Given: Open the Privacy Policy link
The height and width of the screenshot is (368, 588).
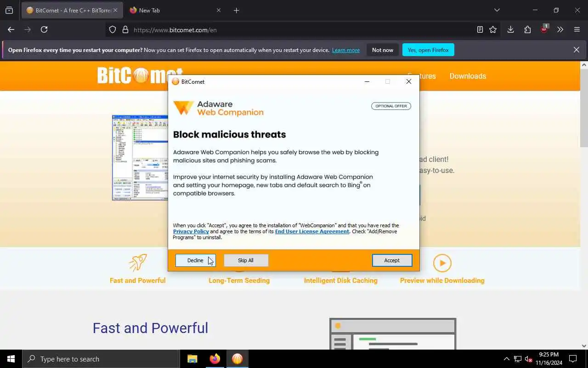Looking at the screenshot, I should click(x=191, y=231).
